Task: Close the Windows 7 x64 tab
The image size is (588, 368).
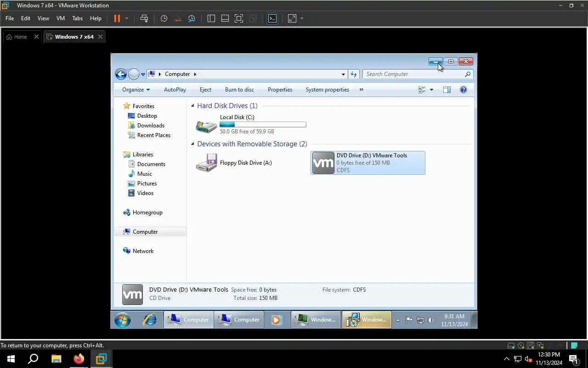Action: [x=101, y=37]
